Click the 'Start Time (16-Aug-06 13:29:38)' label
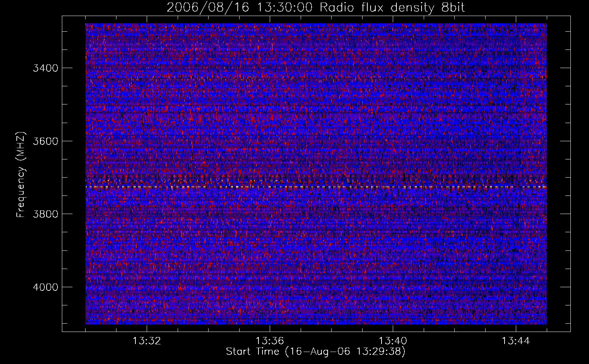The height and width of the screenshot is (364, 589). (316, 352)
